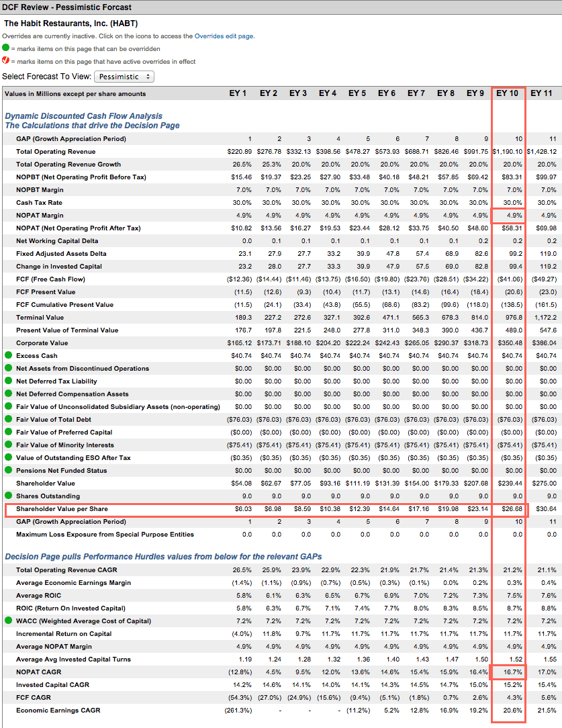Click override icon for Net Assets from Discontinued Operations
The height and width of the screenshot is (728, 562).
(8, 368)
